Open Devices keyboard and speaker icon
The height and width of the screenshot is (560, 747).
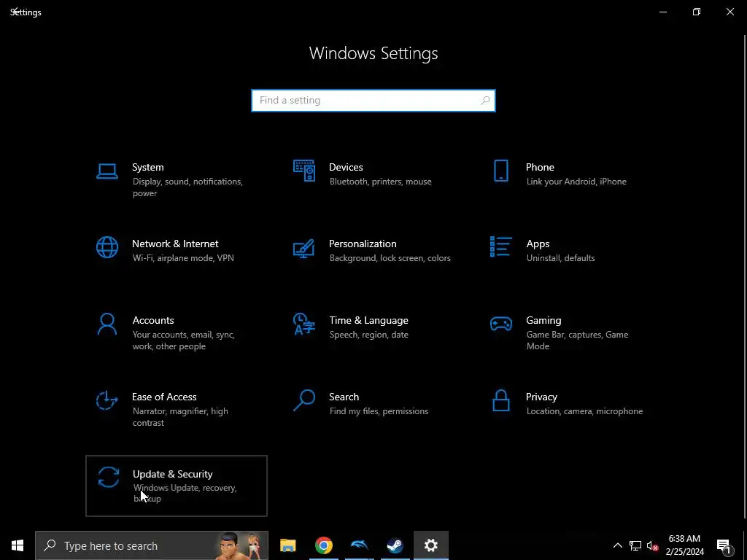pyautogui.click(x=304, y=171)
